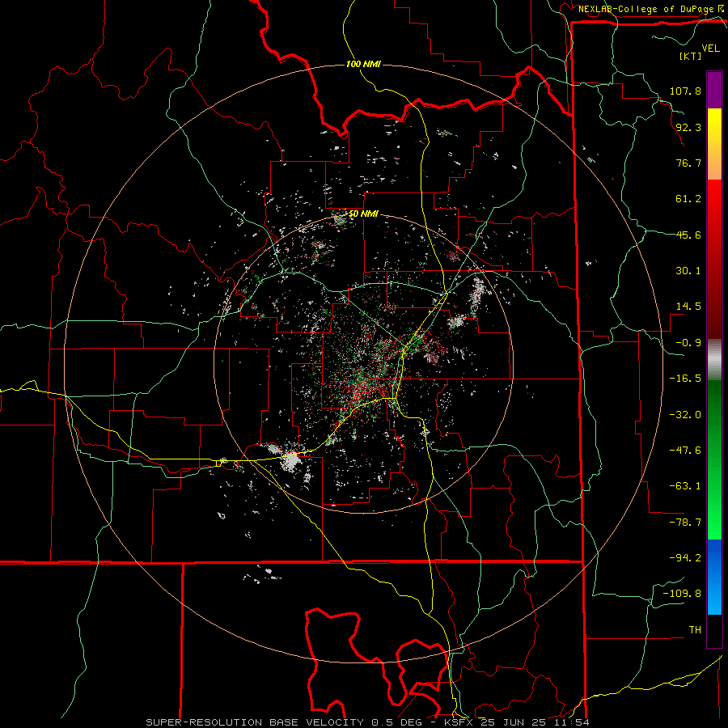728x728 pixels.
Task: Click the 0.5 DEG elevation text in the caption
Action: [x=396, y=722]
